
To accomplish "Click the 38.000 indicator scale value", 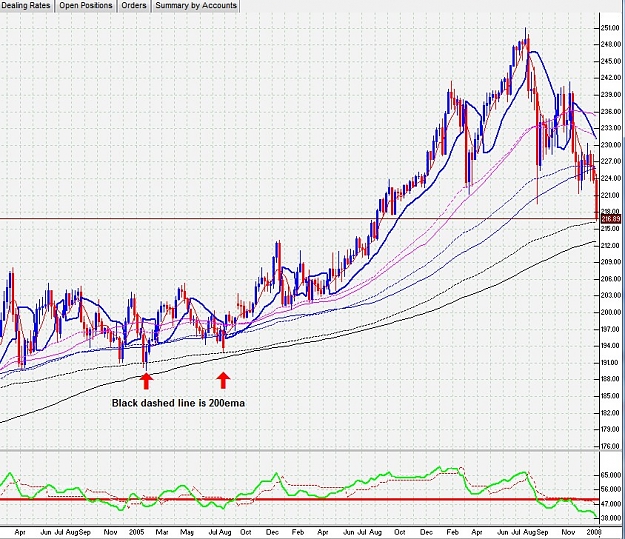I will pyautogui.click(x=611, y=518).
